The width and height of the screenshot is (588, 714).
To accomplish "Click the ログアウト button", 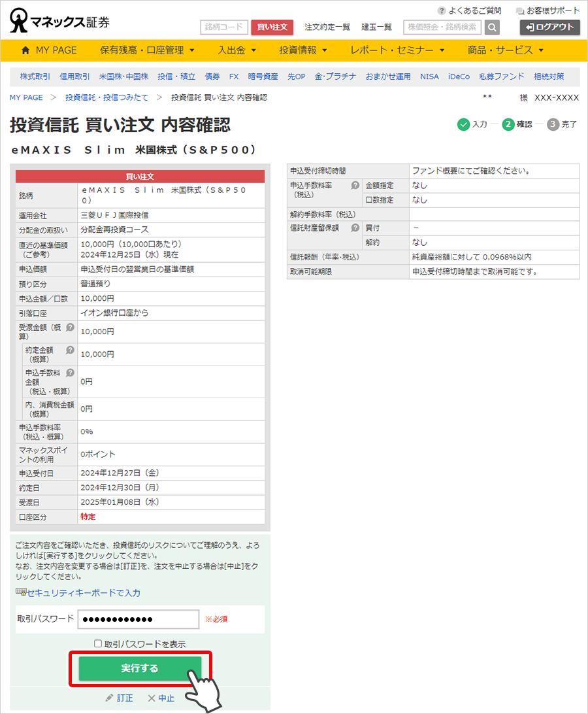I will (549, 27).
